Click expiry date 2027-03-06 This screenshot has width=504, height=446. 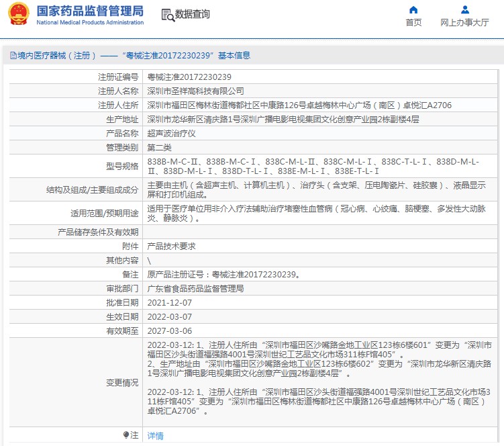click(x=169, y=331)
